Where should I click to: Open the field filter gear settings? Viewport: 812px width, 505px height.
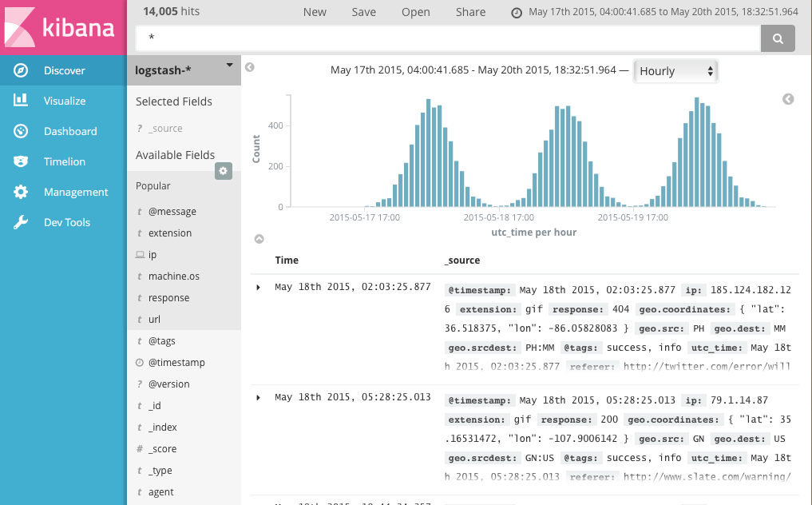point(224,171)
